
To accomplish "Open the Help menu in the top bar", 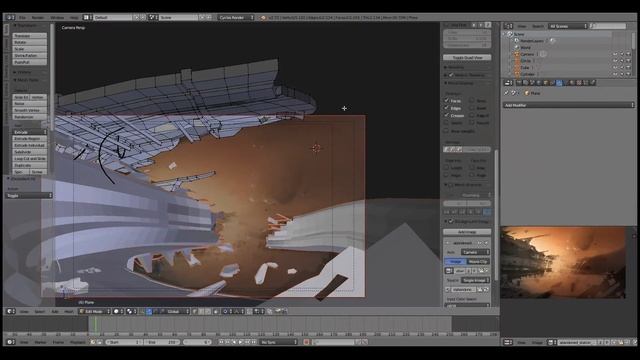I will click(x=74, y=18).
